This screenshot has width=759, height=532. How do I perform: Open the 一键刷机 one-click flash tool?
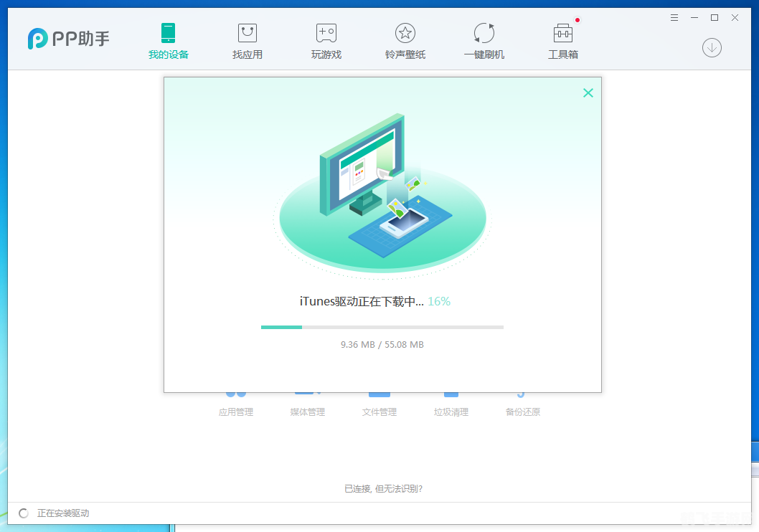484,39
